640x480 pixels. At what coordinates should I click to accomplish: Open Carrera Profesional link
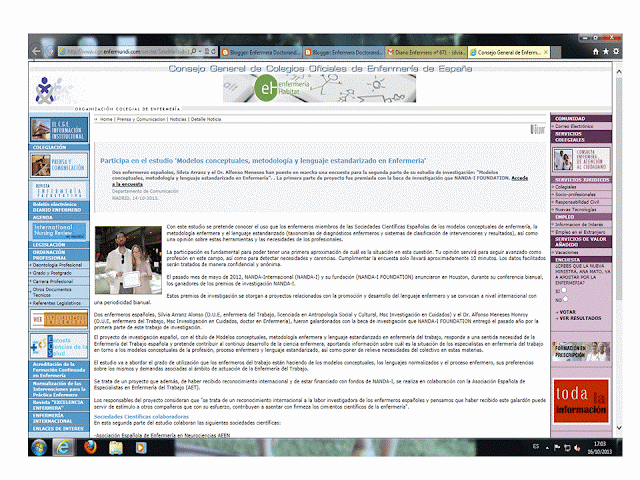53,281
